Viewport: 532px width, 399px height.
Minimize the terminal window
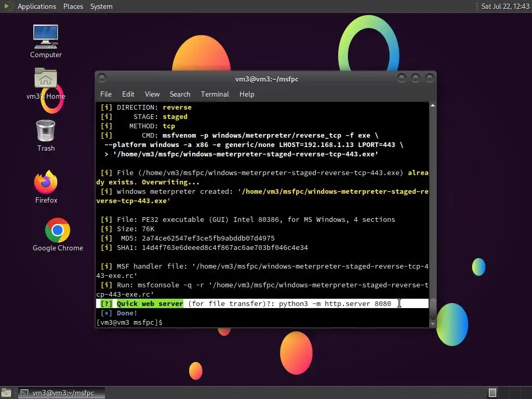[x=402, y=78]
